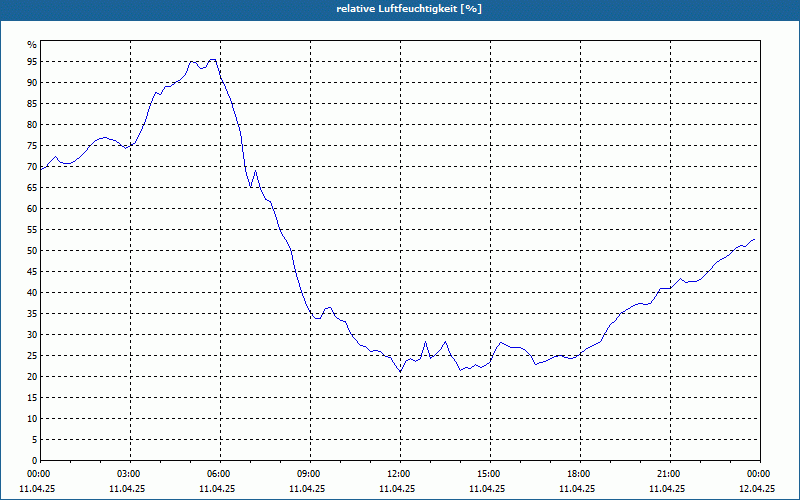Select the 25 humidity axis label
800x500 pixels.
(32, 356)
